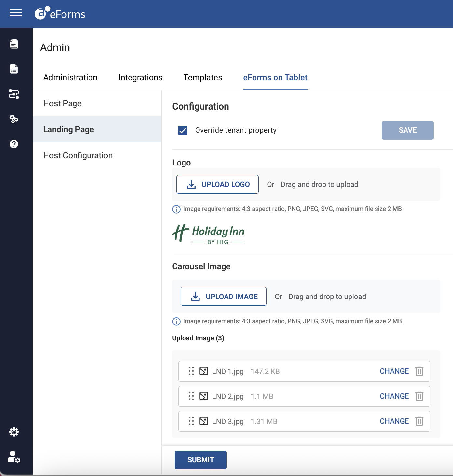Click the logo drag and drop area text

coord(320,184)
